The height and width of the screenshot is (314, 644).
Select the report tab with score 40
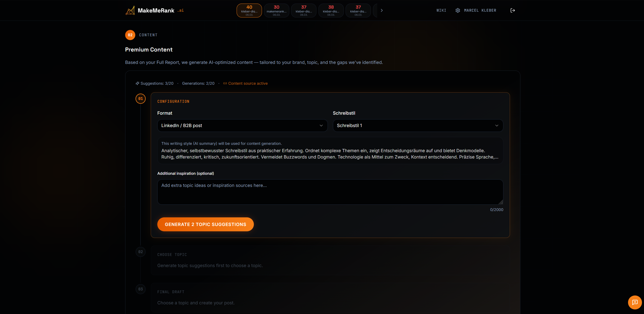[249, 10]
